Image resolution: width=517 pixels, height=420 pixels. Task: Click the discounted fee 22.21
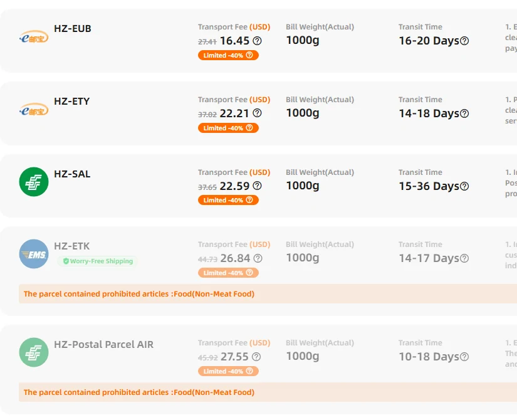[234, 113]
